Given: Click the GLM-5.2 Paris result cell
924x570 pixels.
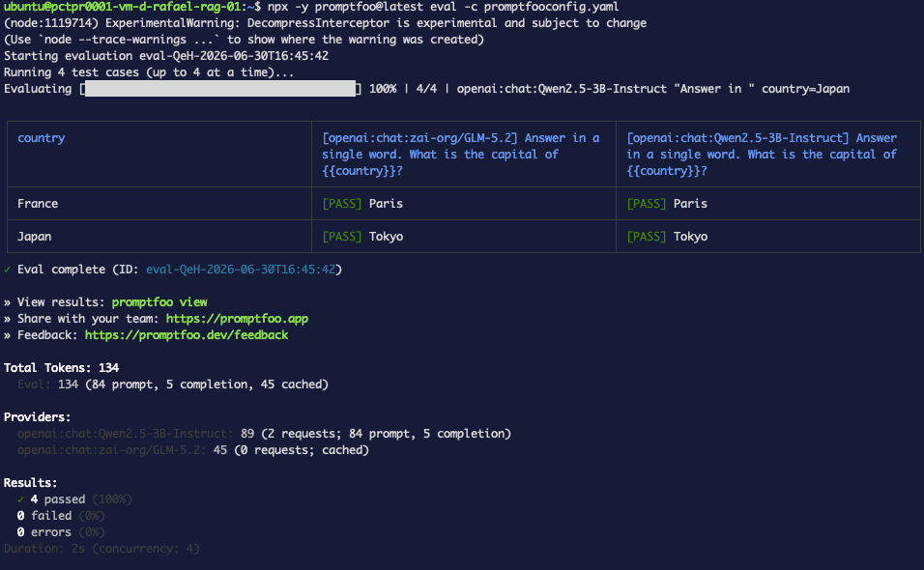Looking at the screenshot, I should [464, 204].
